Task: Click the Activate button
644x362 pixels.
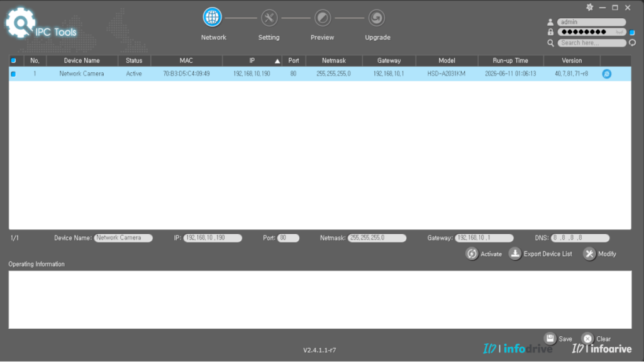Action: coord(484,254)
